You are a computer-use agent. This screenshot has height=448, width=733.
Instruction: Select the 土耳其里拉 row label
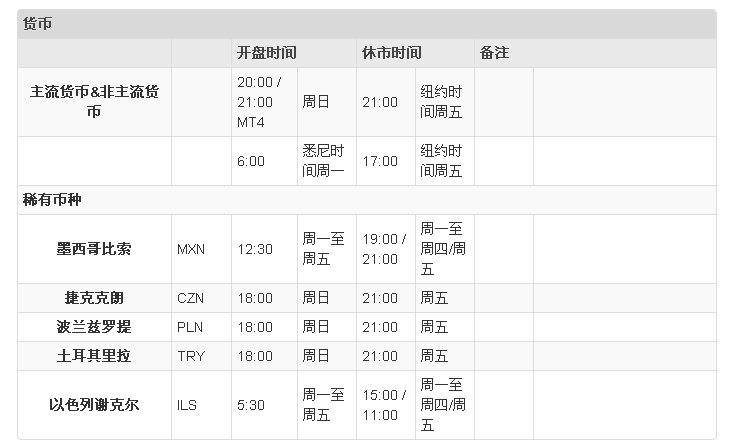tap(94, 356)
